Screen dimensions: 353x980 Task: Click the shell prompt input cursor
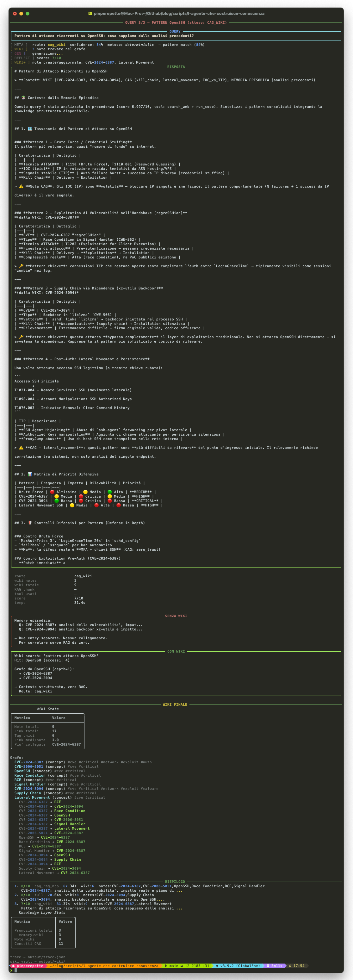pyautogui.click(x=16, y=971)
